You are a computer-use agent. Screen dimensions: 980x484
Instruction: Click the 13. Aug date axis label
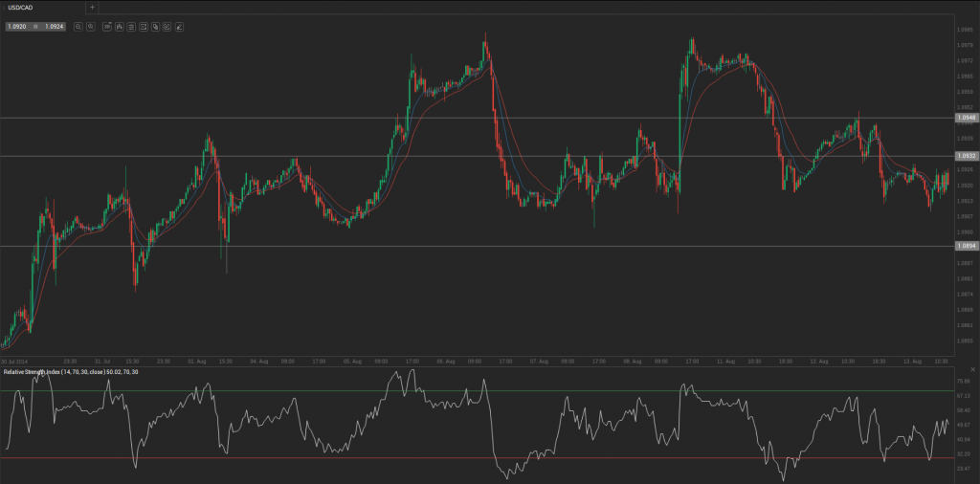912,361
